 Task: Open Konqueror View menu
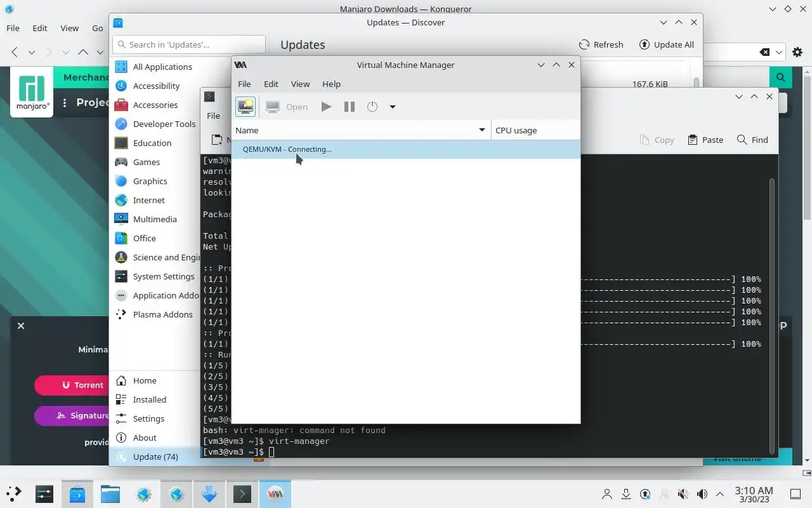70,28
